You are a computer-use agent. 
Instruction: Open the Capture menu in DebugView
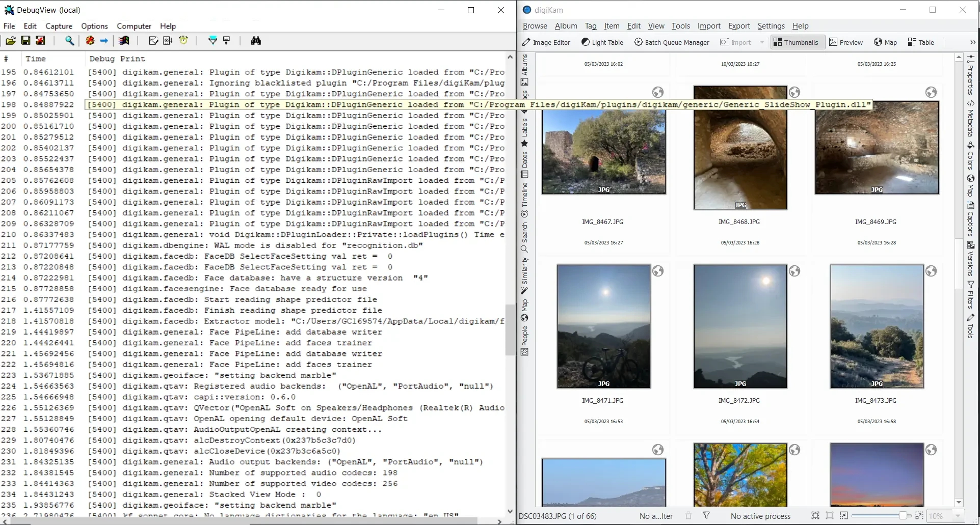tap(59, 26)
